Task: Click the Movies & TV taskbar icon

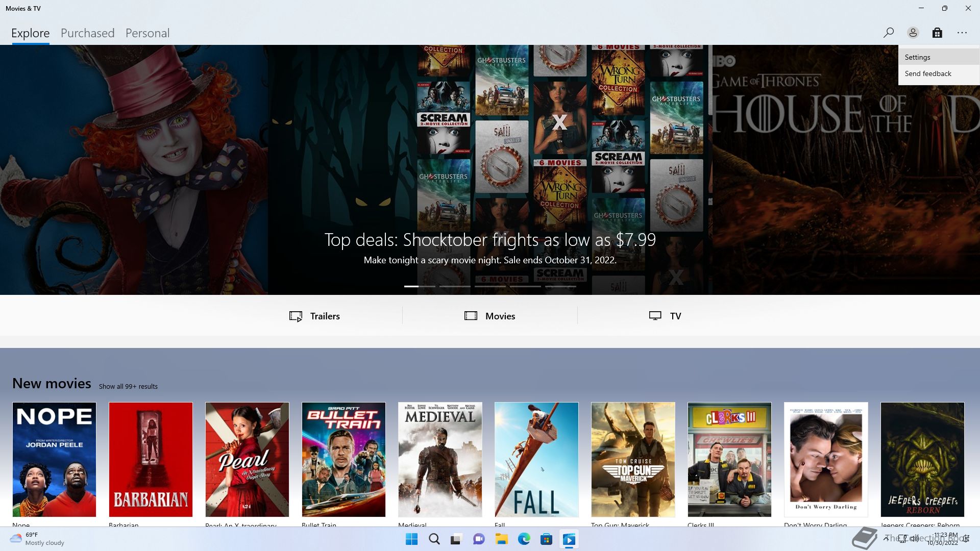Action: [x=569, y=539]
